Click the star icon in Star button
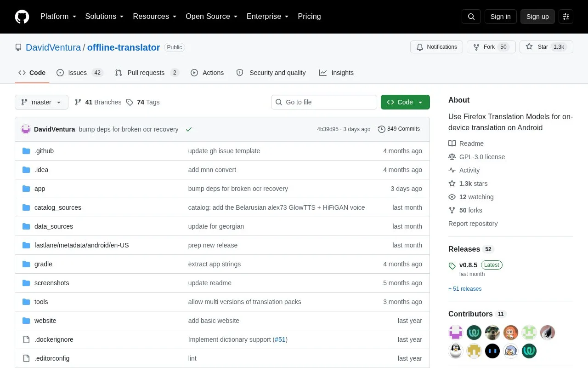Screen dimensions: 588x368 coord(529,47)
